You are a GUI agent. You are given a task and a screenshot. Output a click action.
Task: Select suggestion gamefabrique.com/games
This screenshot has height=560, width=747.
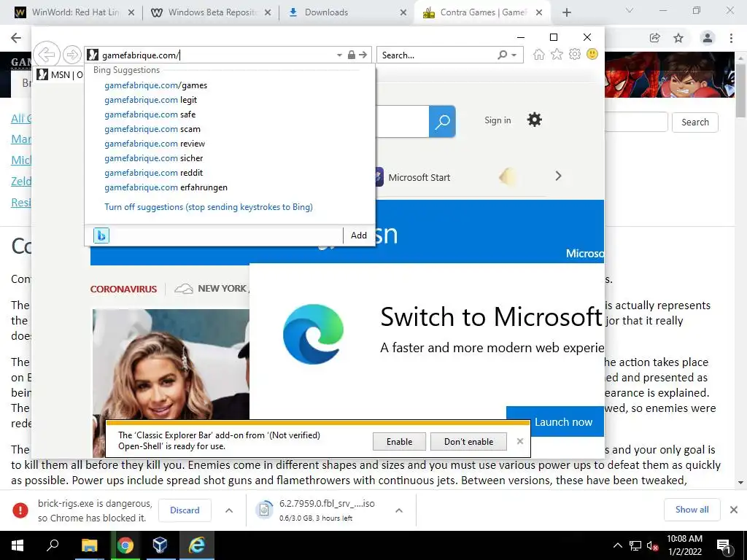156,85
